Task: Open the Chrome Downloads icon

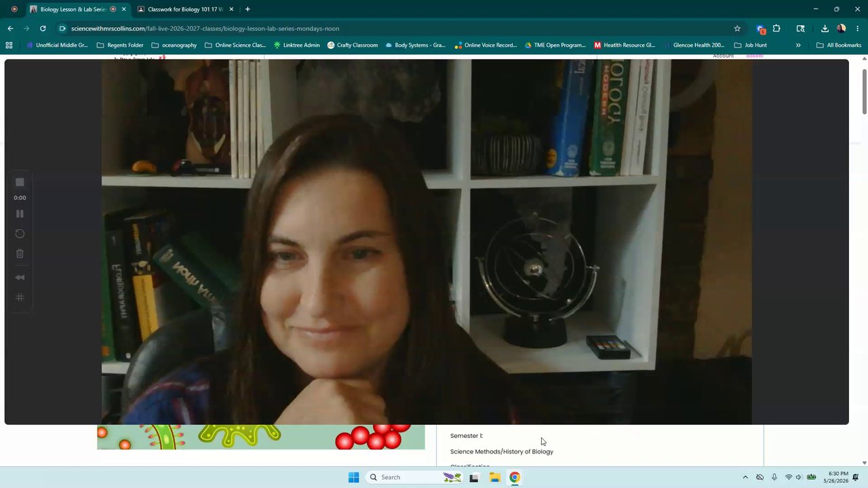Action: tap(825, 28)
